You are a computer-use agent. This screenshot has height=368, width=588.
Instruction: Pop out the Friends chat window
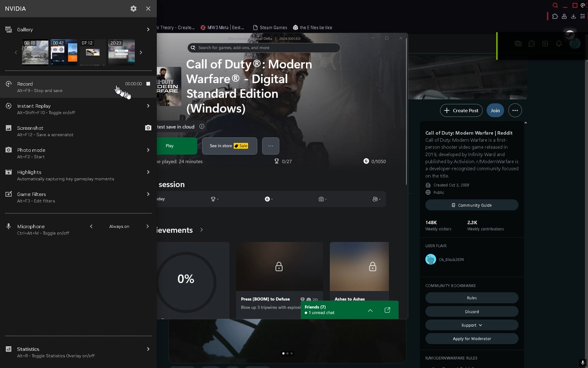click(387, 310)
